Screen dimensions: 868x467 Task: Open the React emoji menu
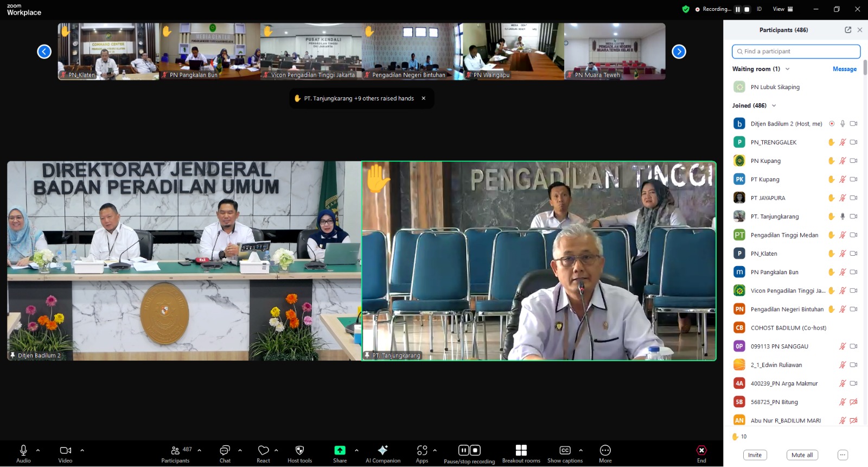tap(264, 453)
